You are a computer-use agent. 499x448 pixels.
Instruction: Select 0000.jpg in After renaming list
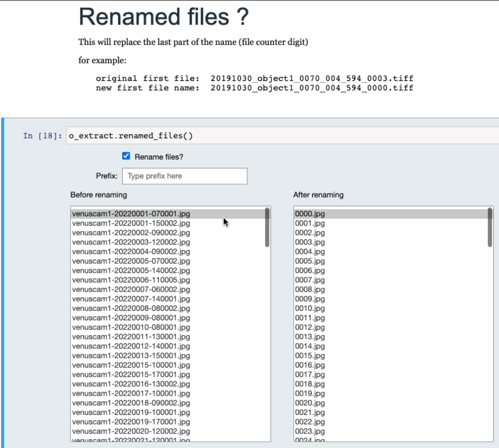310,214
